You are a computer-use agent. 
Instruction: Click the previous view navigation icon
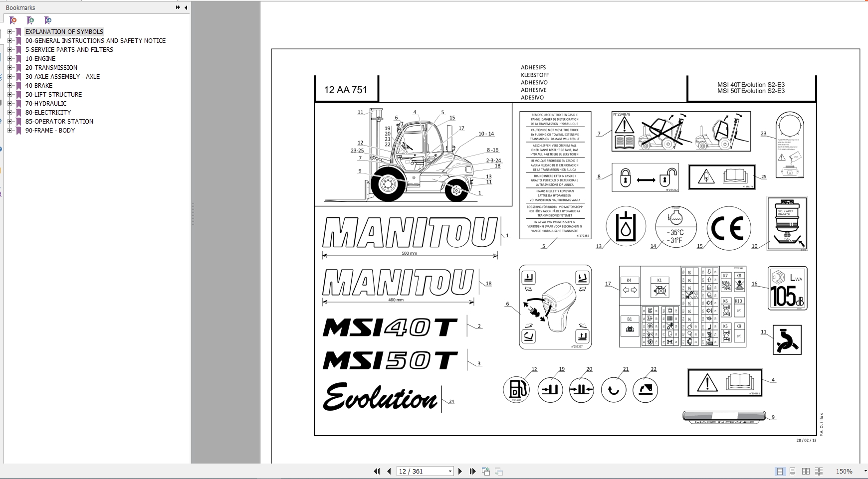coord(486,471)
